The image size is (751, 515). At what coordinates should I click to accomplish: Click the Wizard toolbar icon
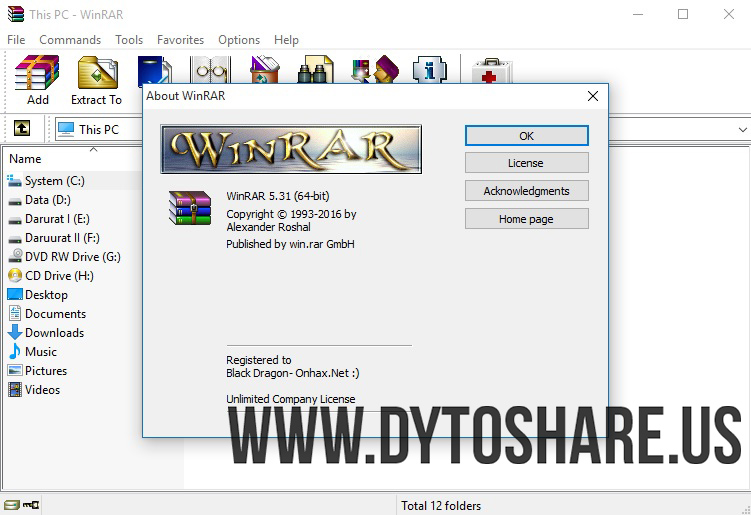pos(375,70)
